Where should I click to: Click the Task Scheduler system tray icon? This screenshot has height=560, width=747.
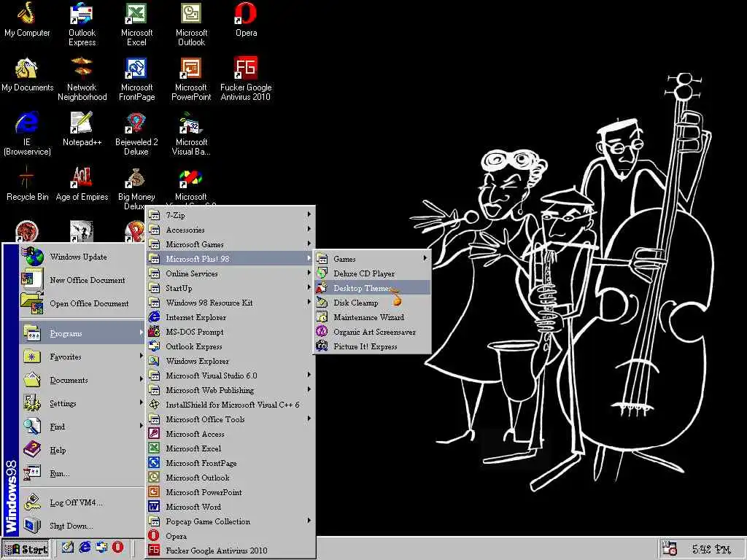coord(670,548)
